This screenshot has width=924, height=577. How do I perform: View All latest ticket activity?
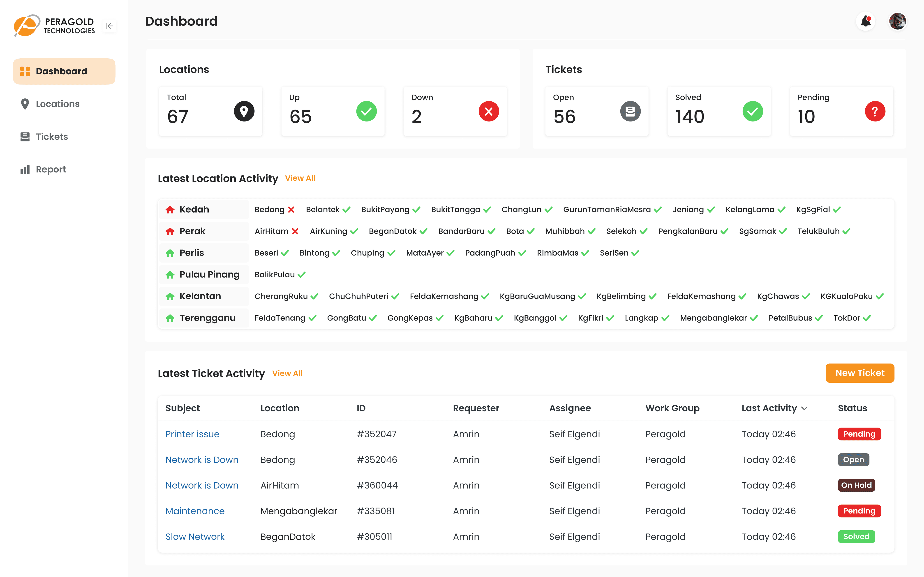coord(287,373)
